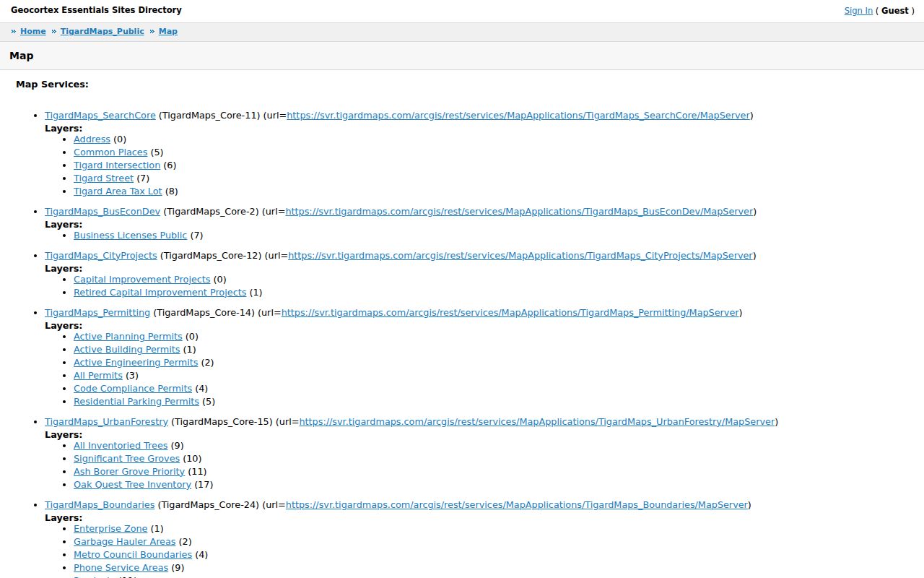Select the Oak Quest Tree Inventory layer
Viewport: 924px width, 578px height.
pos(132,485)
